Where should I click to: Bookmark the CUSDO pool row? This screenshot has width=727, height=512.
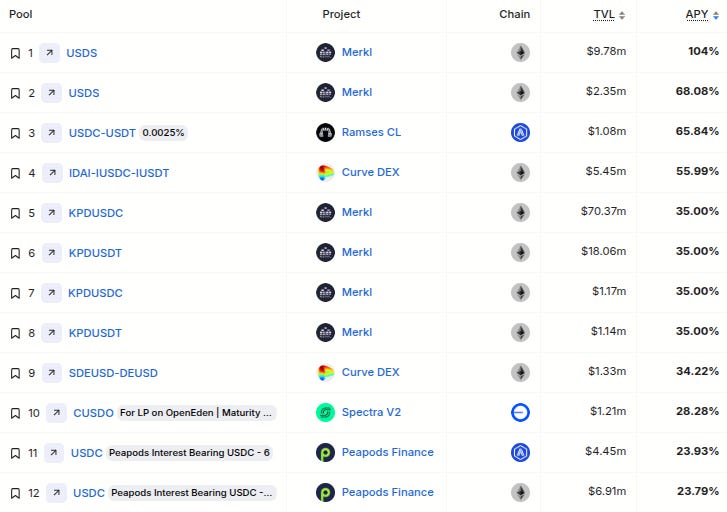pos(15,413)
